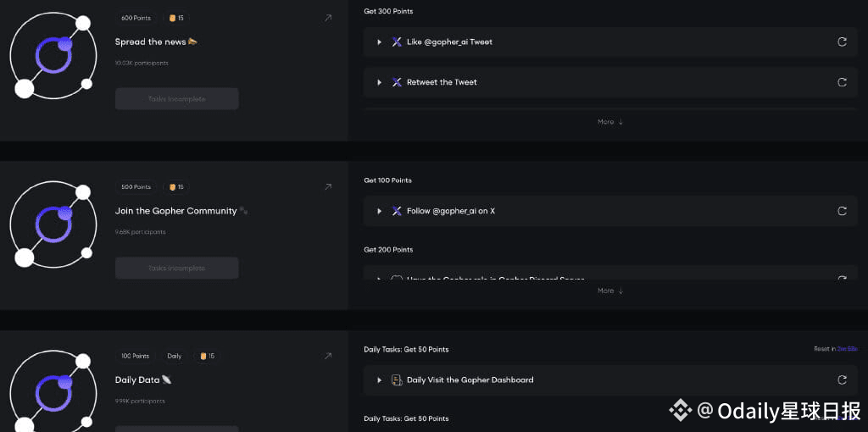Expand the Follow @gopher_ai on X task

click(x=379, y=211)
